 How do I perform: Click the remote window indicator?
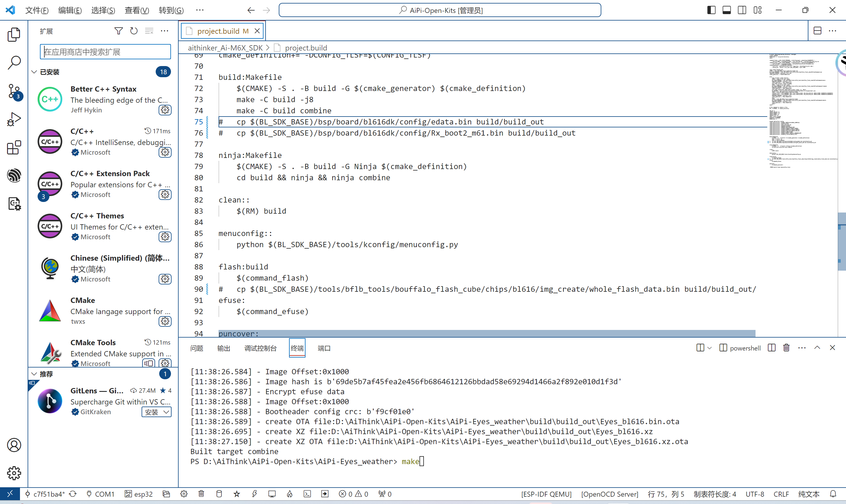pos(10,494)
